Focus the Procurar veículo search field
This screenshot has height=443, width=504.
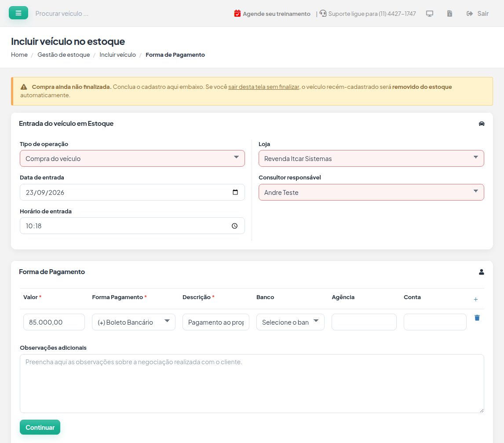pos(62,14)
